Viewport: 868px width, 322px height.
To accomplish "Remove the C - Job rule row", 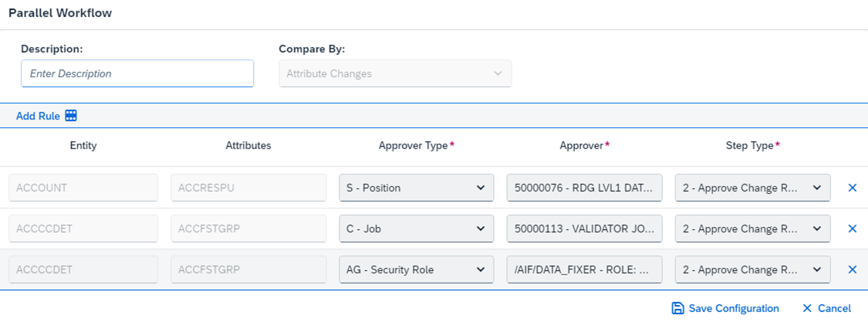I will [x=853, y=229].
